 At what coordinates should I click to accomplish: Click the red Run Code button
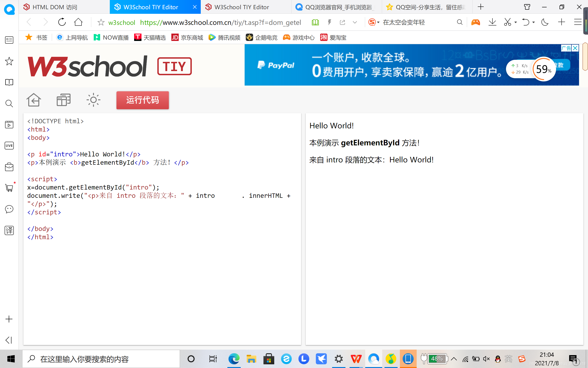click(x=142, y=100)
